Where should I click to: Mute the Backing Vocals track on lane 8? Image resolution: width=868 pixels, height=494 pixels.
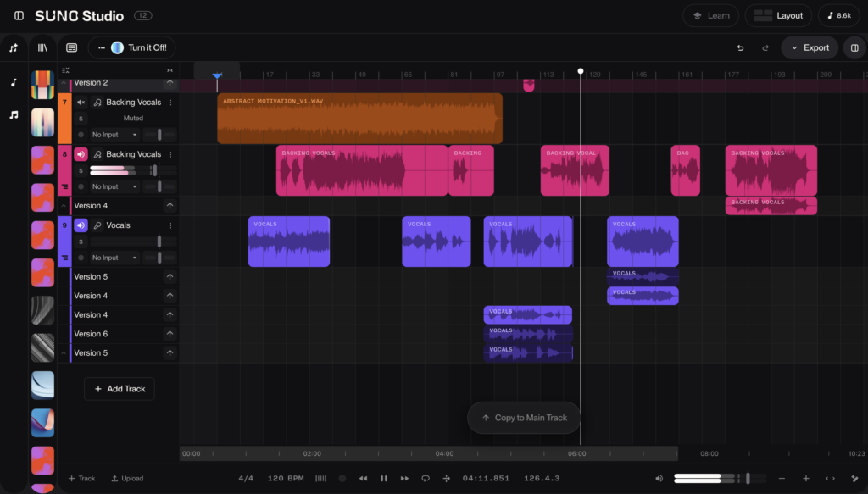click(x=80, y=153)
